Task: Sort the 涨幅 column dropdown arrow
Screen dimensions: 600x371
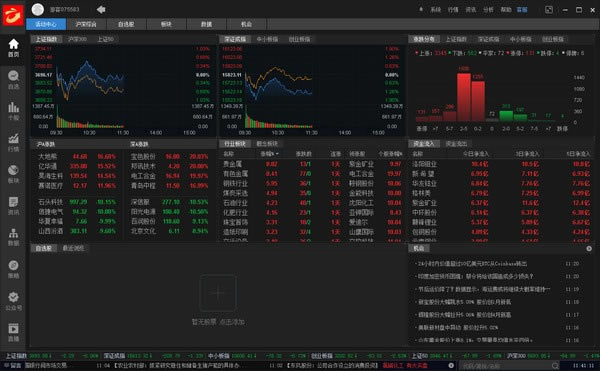Action: 277,154
